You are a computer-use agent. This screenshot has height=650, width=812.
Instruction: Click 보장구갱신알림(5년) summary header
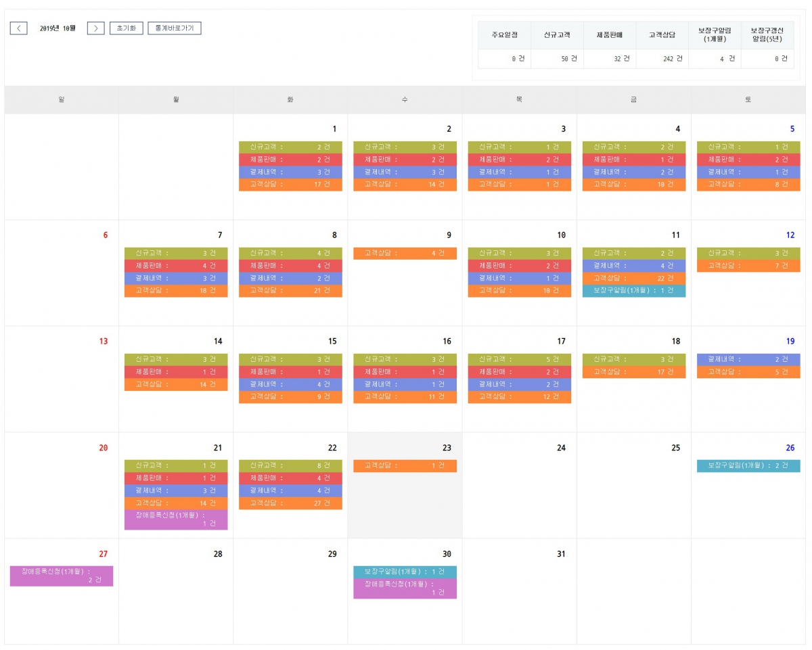pos(767,34)
